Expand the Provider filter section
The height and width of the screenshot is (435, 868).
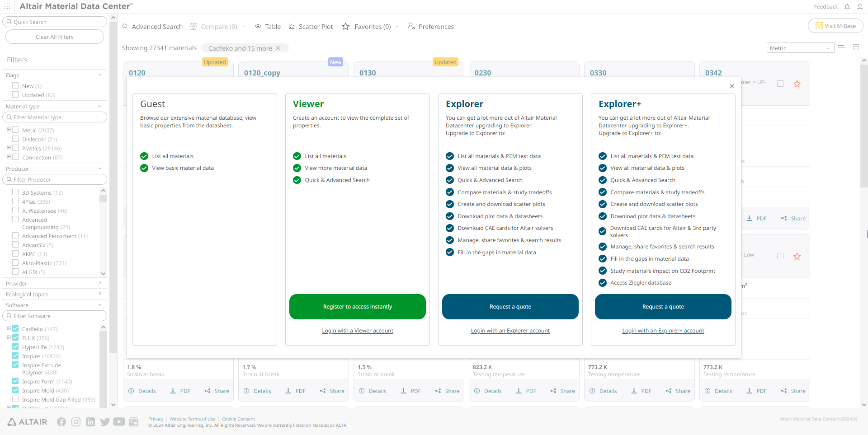(x=100, y=283)
